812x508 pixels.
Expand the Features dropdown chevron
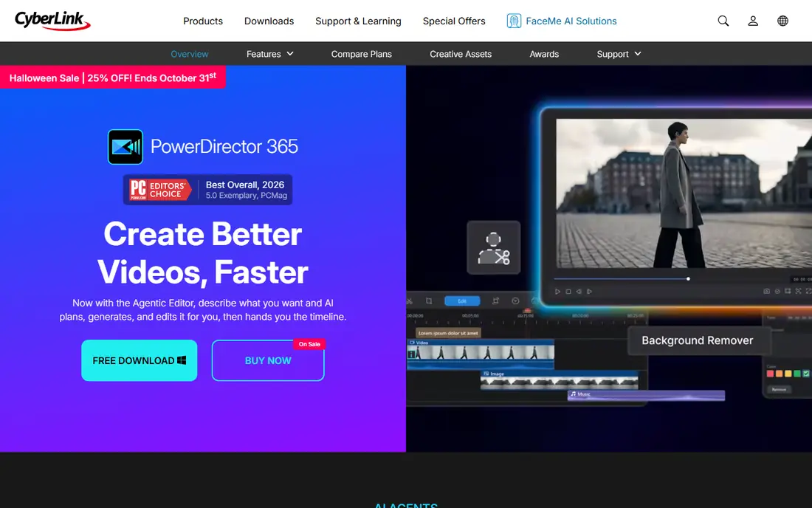coord(290,53)
